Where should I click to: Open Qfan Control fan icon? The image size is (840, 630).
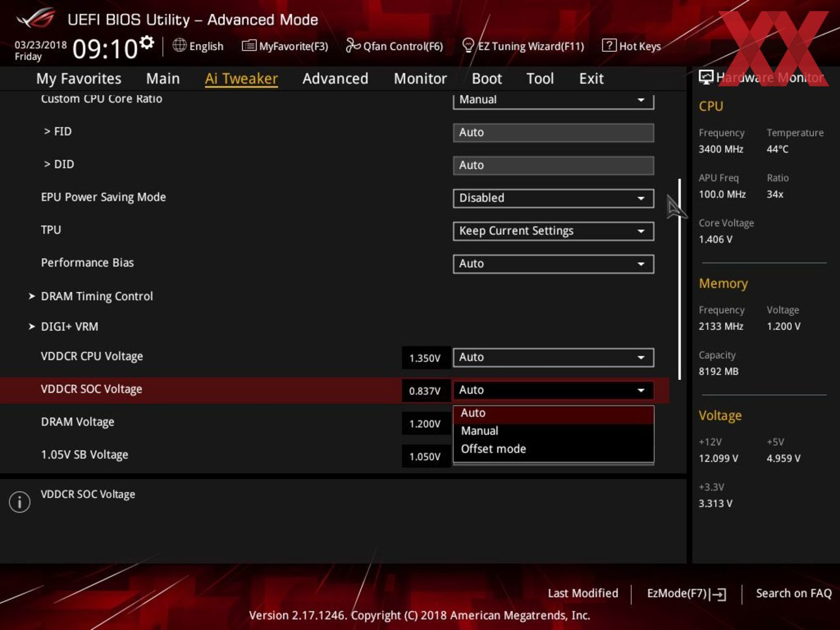[x=353, y=45]
